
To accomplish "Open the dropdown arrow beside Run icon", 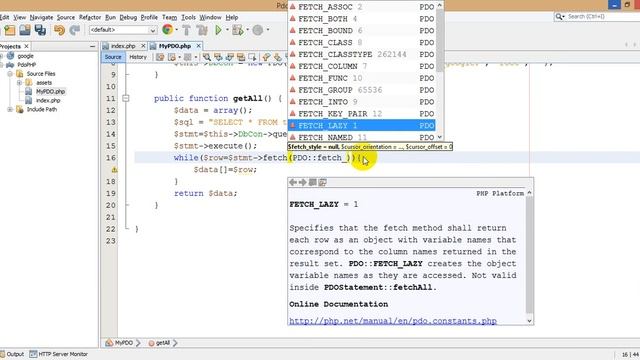I will point(227,30).
